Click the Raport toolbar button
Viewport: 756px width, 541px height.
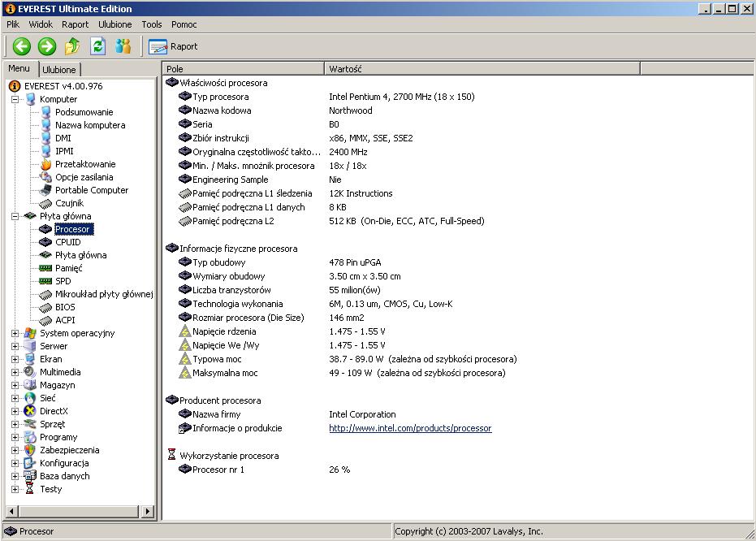point(173,47)
